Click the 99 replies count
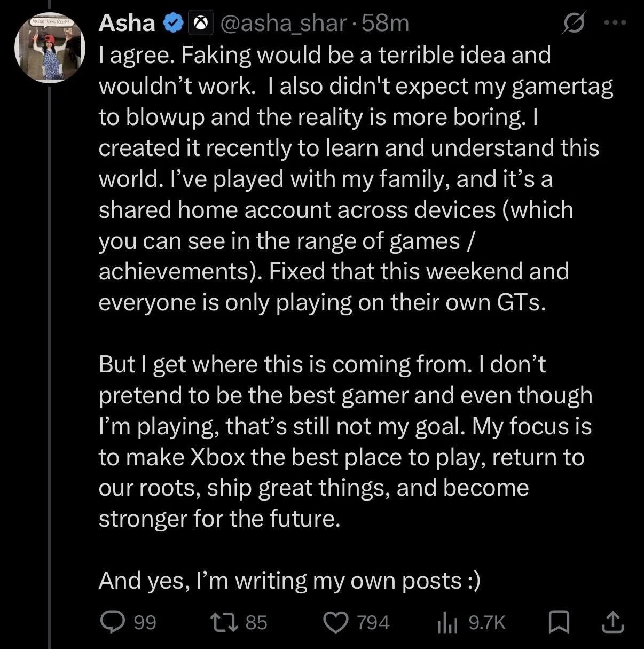This screenshot has width=644, height=649. click(x=145, y=623)
